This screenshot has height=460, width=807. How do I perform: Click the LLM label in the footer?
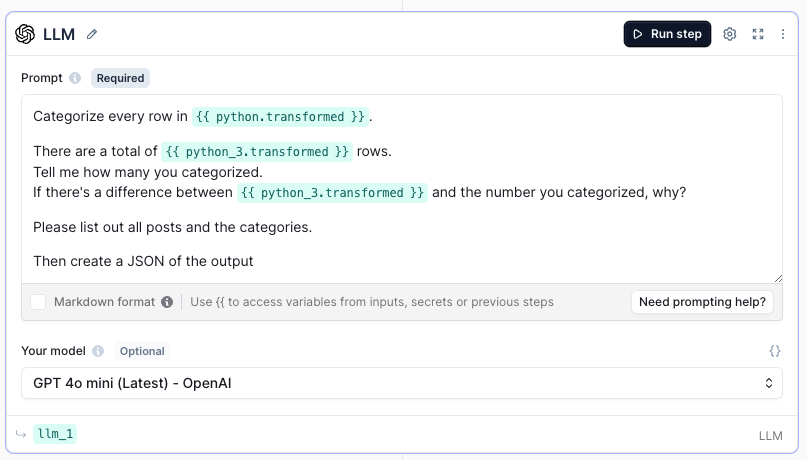pos(770,436)
